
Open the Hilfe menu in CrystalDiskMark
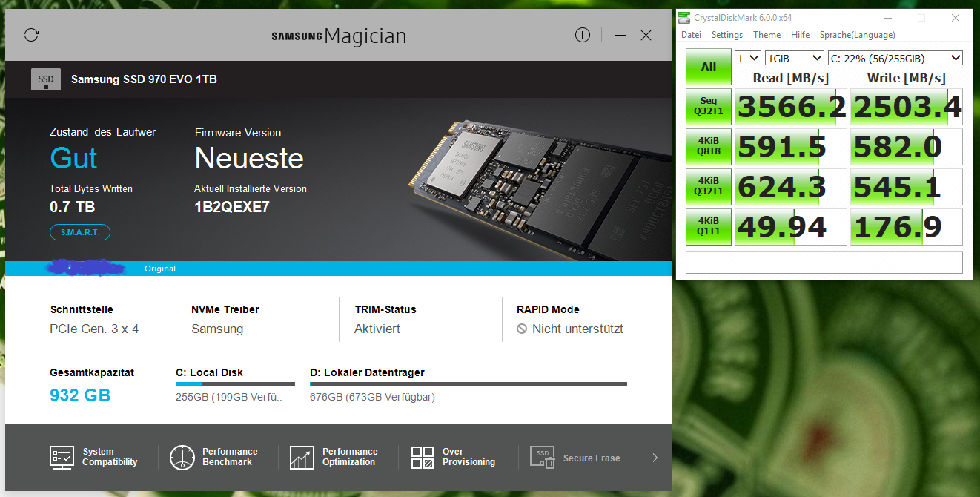coord(800,35)
